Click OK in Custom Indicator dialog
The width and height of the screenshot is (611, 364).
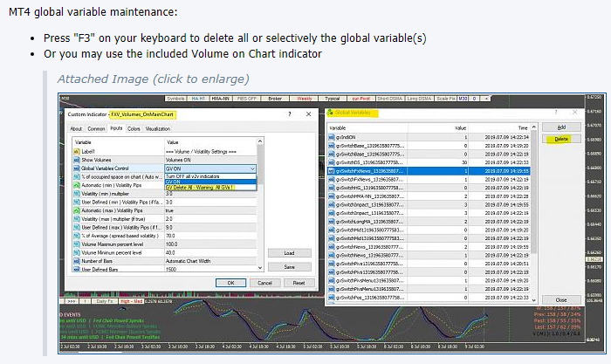click(230, 283)
